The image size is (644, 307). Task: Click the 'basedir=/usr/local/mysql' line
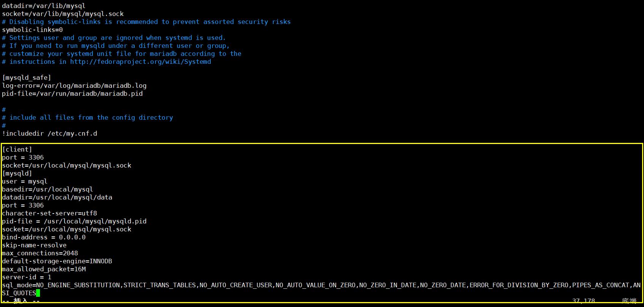point(48,189)
